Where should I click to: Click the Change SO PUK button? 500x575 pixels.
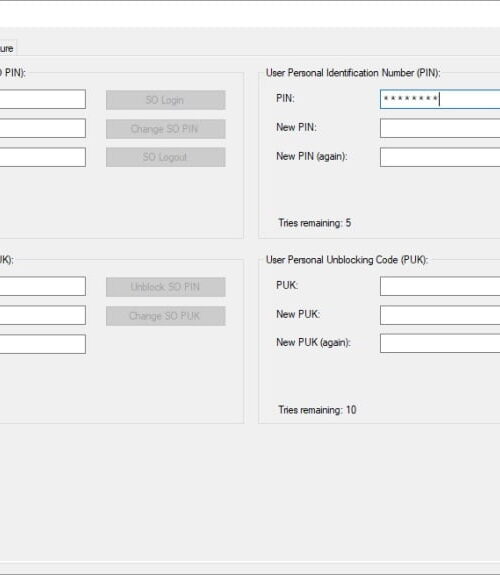point(165,316)
